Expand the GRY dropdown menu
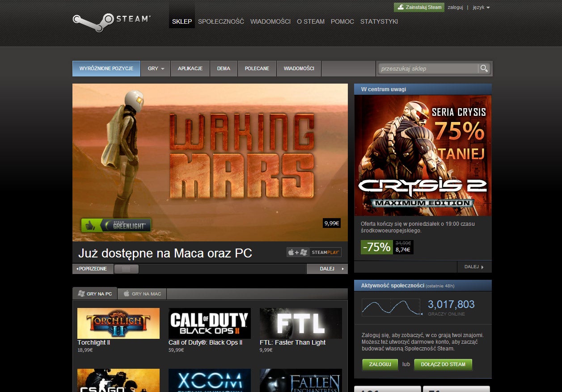 coord(156,68)
